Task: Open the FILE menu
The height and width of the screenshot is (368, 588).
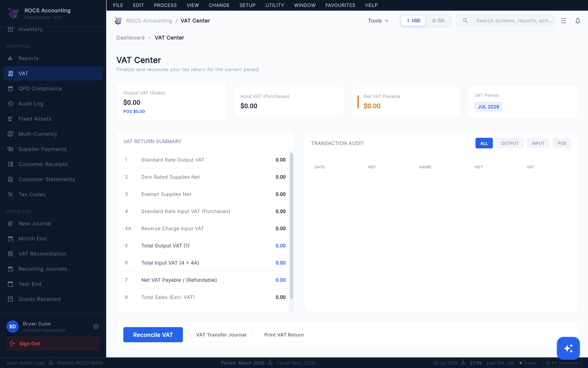Action: point(118,5)
